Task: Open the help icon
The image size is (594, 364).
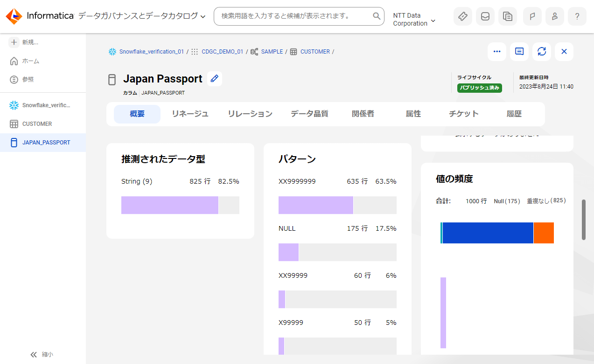Action: 577,16
